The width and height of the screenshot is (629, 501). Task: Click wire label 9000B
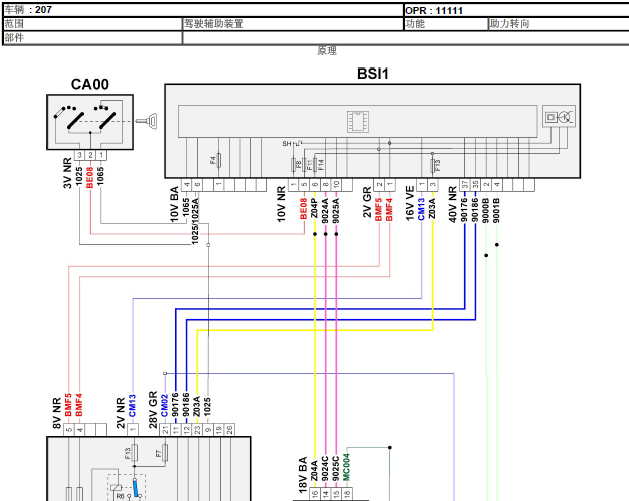click(486, 210)
